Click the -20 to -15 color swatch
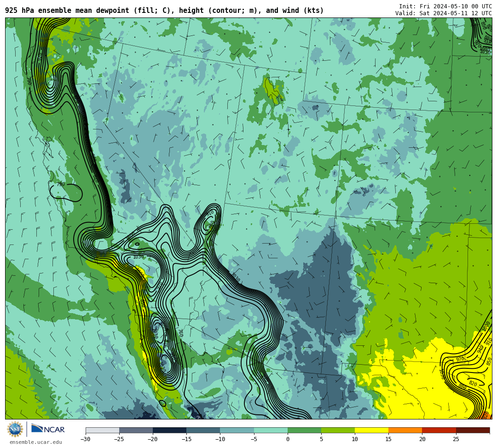The height and width of the screenshot is (448, 497). tap(169, 430)
